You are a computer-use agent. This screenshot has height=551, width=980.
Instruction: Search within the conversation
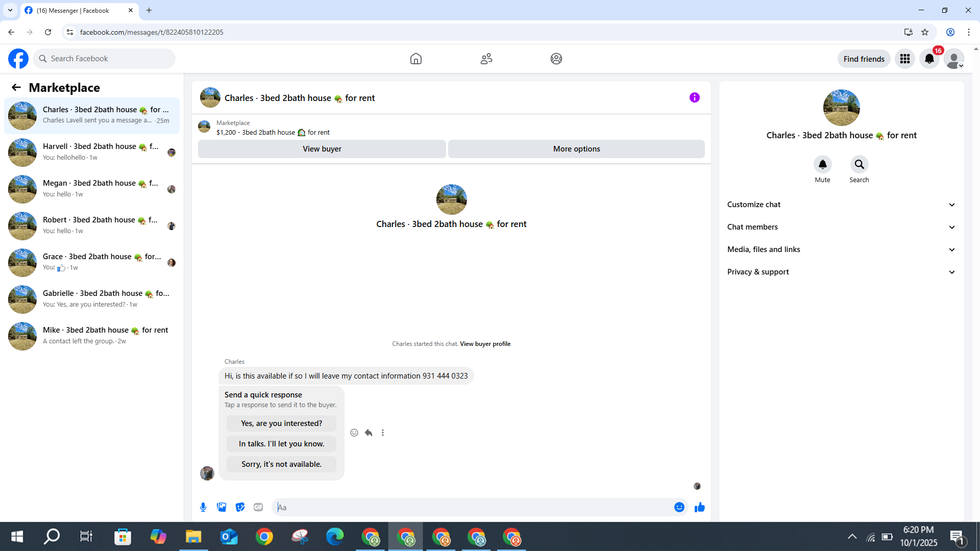860,164
